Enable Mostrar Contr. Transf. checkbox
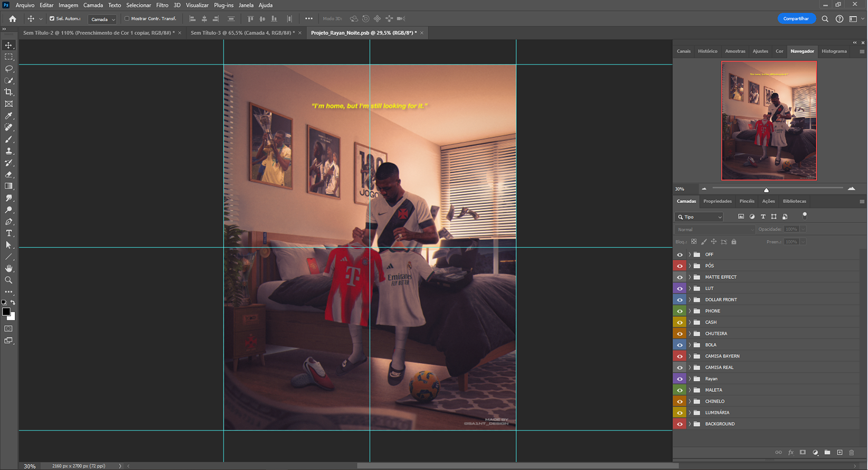Screen dimensions: 868x470 coord(127,19)
